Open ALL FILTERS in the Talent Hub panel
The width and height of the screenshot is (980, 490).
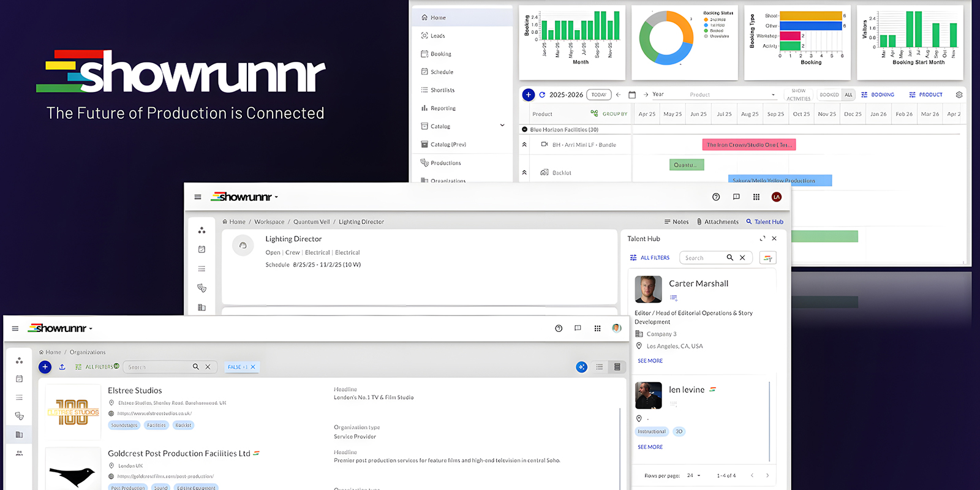coord(649,258)
